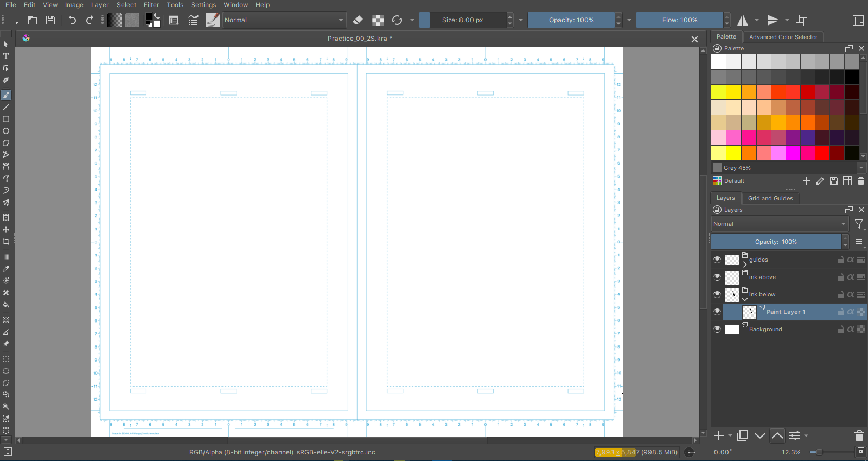
Task: Activate the Crop tool
Action: pyautogui.click(x=6, y=242)
